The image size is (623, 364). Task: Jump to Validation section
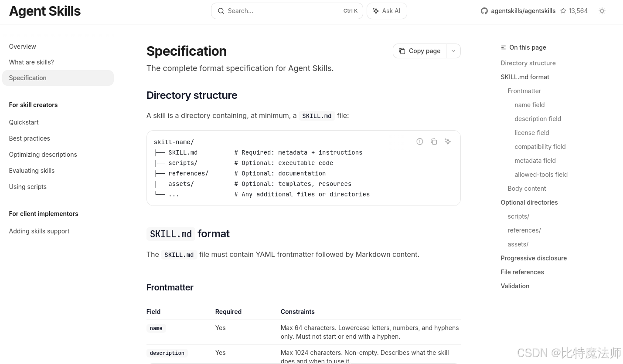tap(515, 286)
